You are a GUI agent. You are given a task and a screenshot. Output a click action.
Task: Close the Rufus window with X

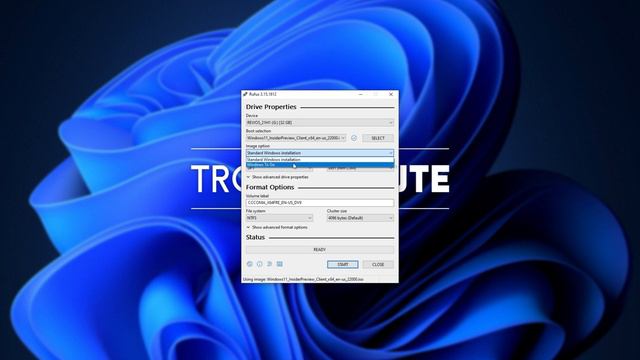391,94
